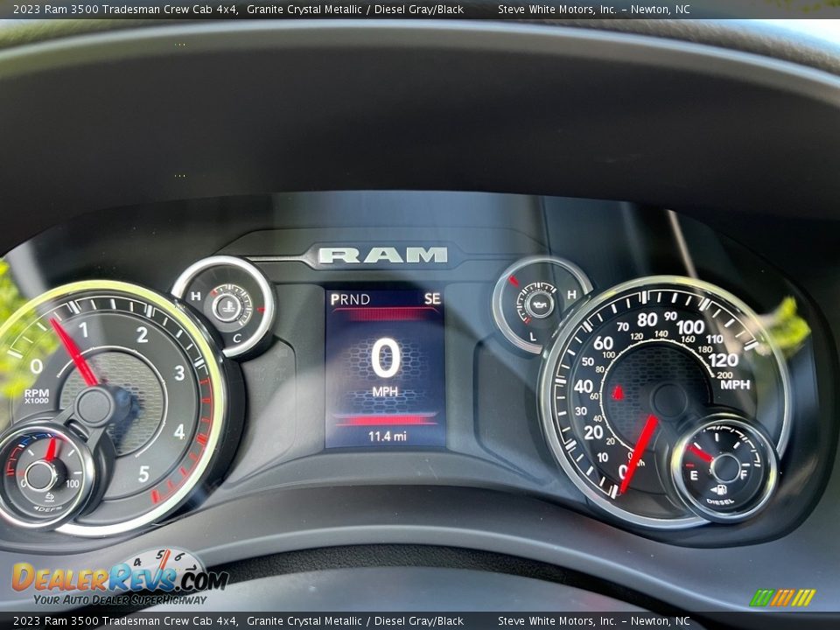The height and width of the screenshot is (630, 840).
Task: Click the MPH label on speedometer dial
Action: (735, 384)
